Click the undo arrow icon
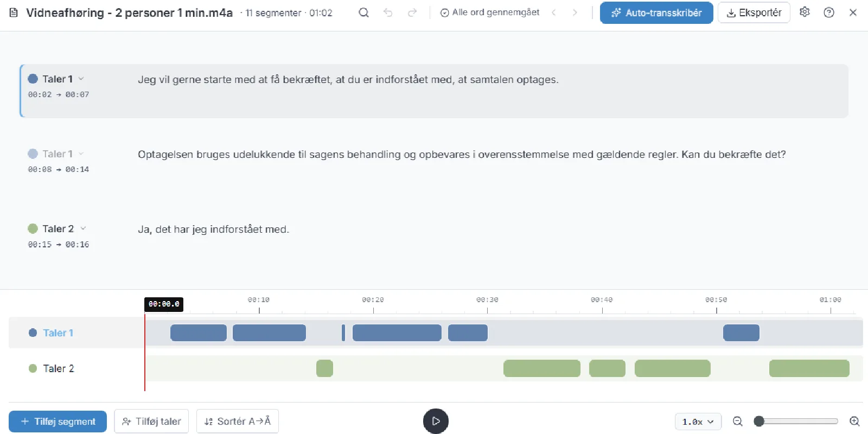 (x=388, y=12)
